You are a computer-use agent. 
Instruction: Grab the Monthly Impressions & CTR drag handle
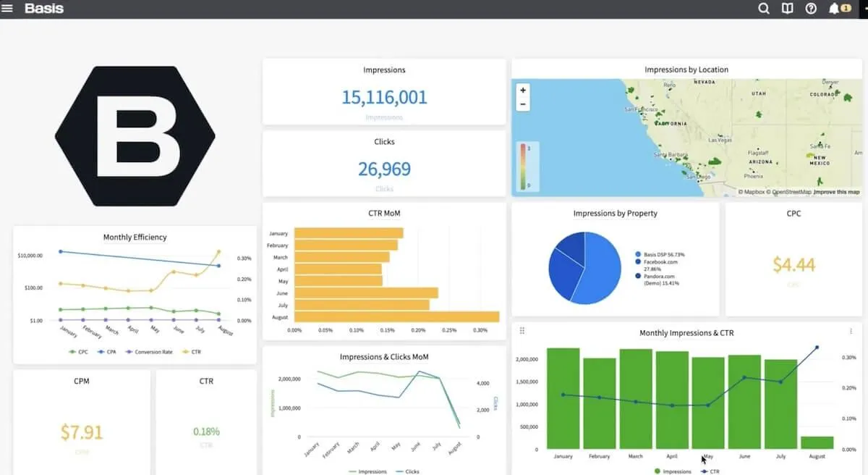coord(522,331)
